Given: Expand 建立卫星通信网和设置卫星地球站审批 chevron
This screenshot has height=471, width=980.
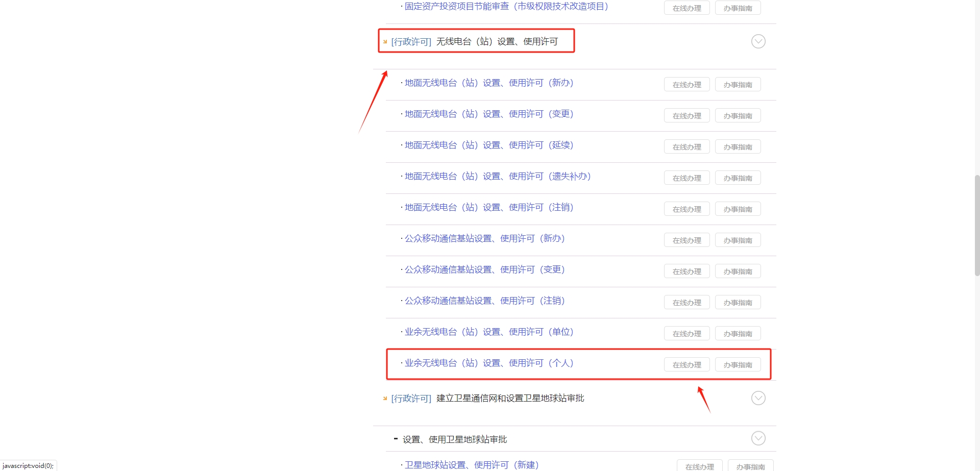Looking at the screenshot, I should (758, 398).
